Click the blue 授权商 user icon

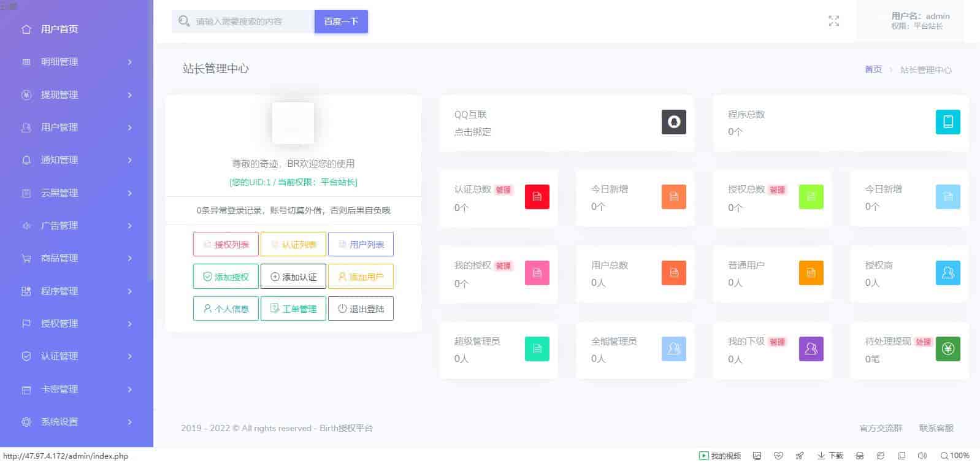click(947, 273)
